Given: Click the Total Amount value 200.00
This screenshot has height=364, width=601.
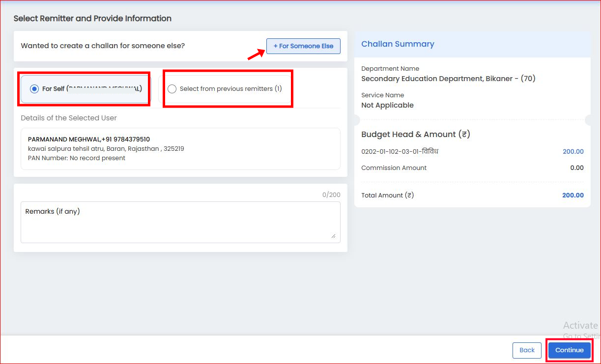Looking at the screenshot, I should coord(573,196).
